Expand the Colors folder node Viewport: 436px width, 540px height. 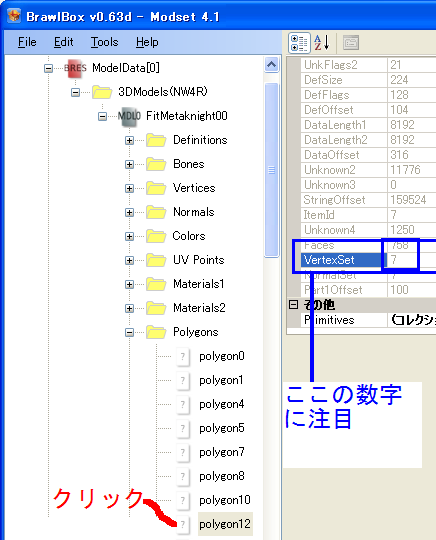point(129,236)
